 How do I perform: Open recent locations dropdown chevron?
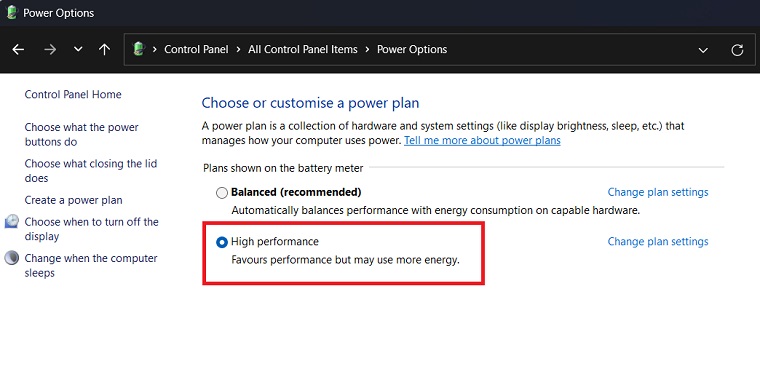[x=78, y=49]
